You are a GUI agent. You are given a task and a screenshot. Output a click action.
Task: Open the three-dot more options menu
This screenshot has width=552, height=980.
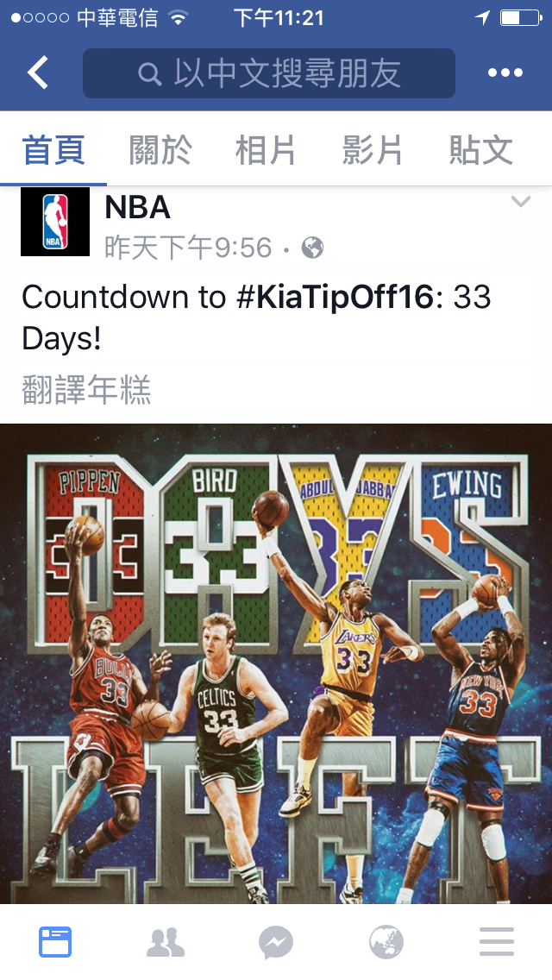point(505,72)
